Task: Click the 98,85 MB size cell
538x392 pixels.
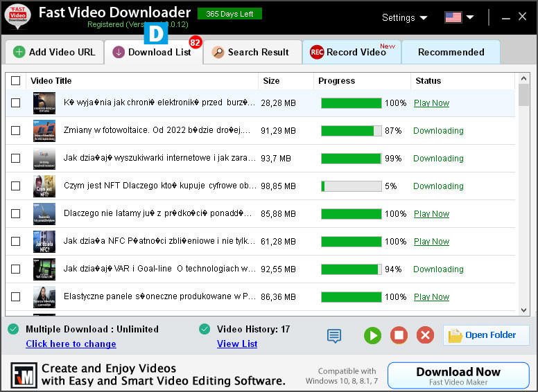Action: tap(278, 186)
